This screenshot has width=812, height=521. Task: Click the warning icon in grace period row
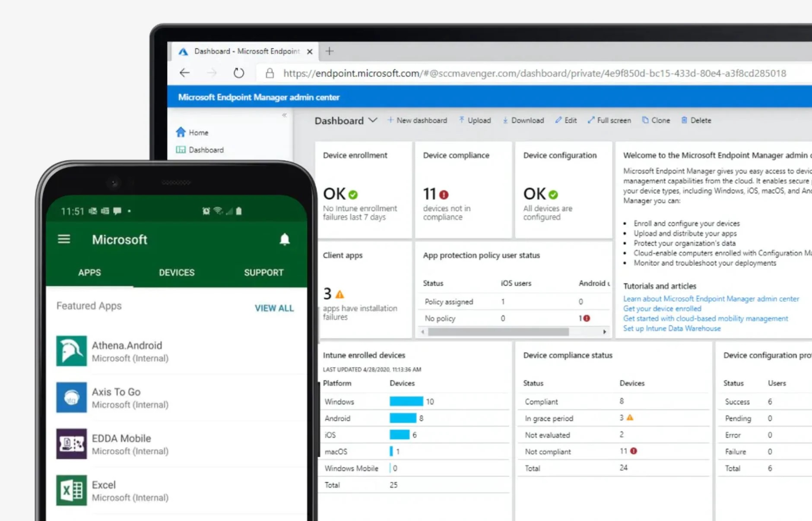point(630,417)
